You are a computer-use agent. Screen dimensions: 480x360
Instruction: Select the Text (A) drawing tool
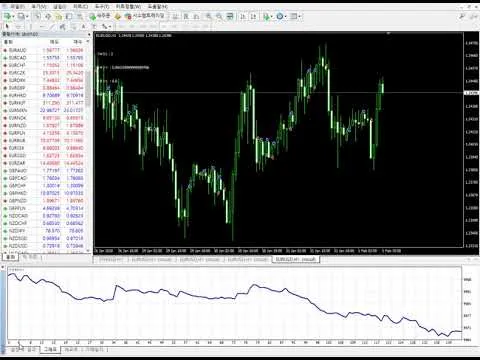tap(84, 26)
